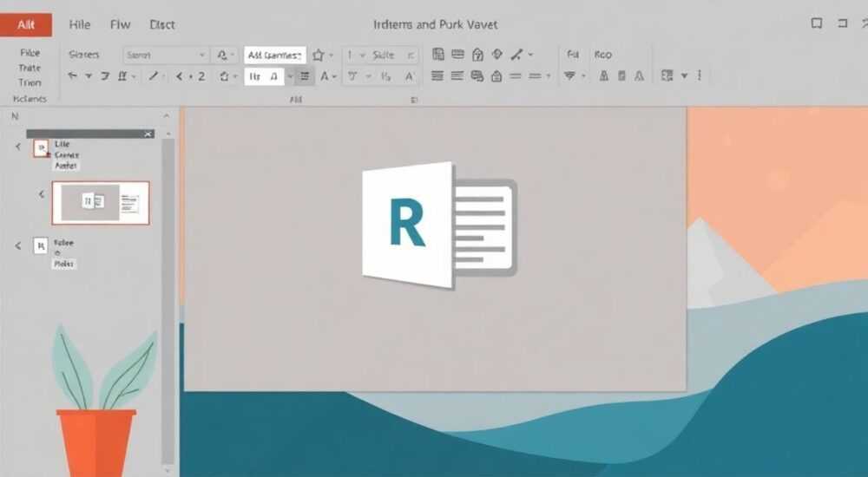Click the Caonex text in the left panel
The width and height of the screenshot is (868, 477).
67,155
